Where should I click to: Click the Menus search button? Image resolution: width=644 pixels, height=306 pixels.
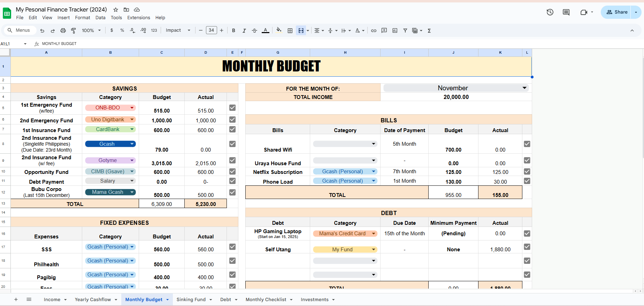click(20, 30)
